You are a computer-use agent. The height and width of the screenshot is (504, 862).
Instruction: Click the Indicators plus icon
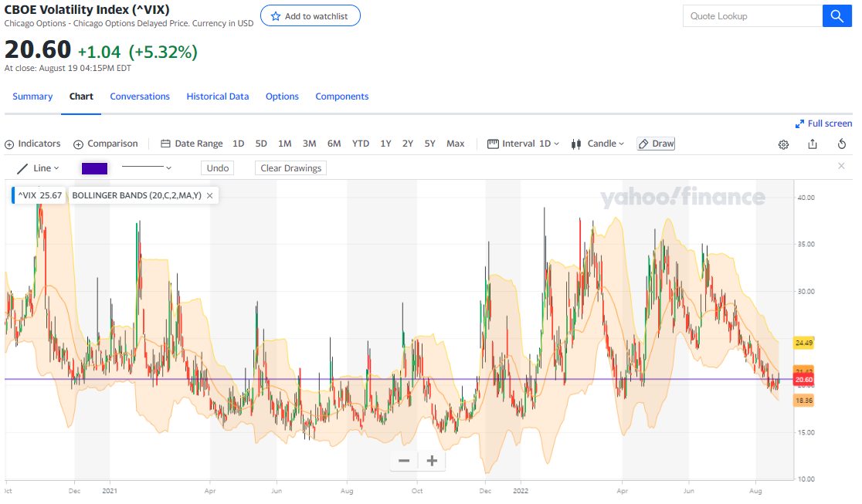tap(9, 144)
